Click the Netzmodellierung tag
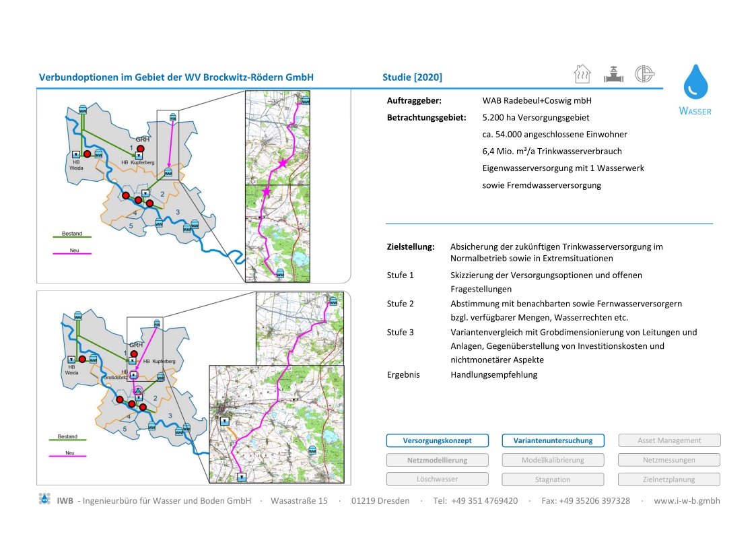The height and width of the screenshot is (534, 756). [x=437, y=460]
